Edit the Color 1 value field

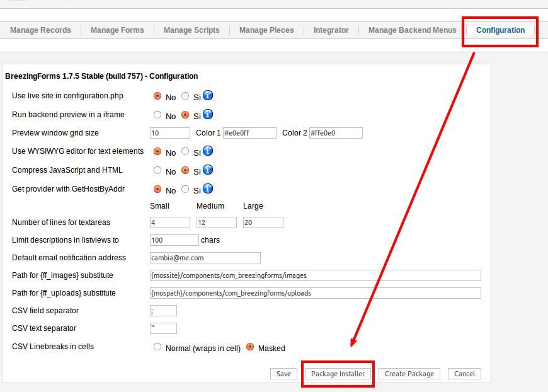(249, 133)
